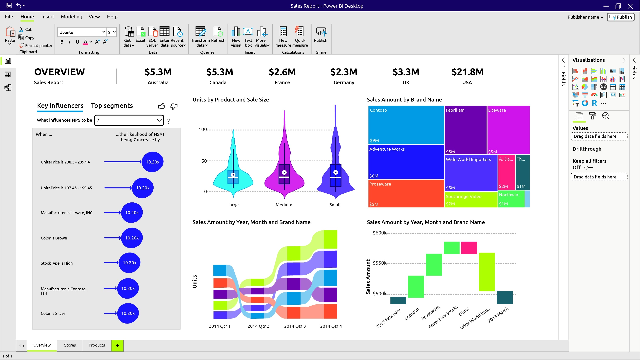Image resolution: width=640 pixels, height=364 pixels.
Task: Open the Stores page tab
Action: pyautogui.click(x=69, y=345)
